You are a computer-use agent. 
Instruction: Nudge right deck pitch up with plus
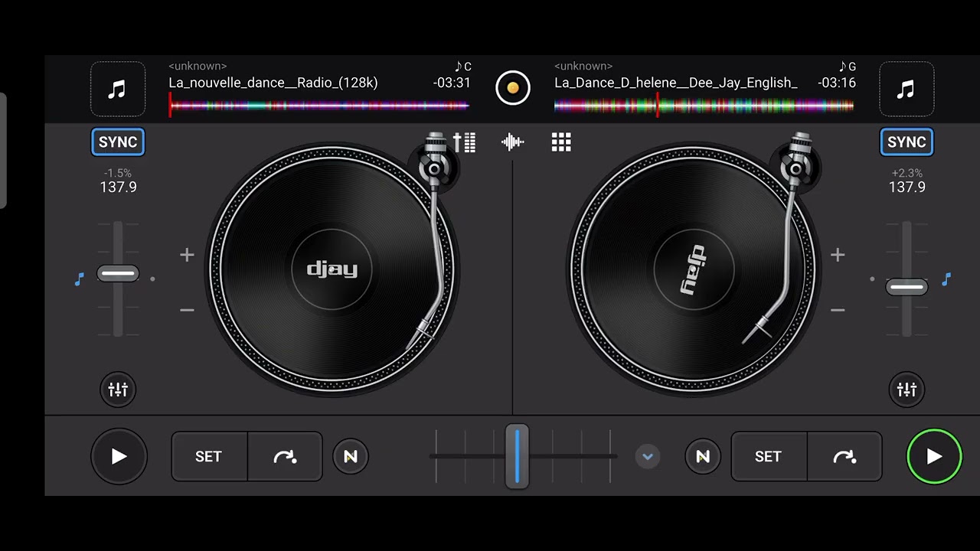838,255
